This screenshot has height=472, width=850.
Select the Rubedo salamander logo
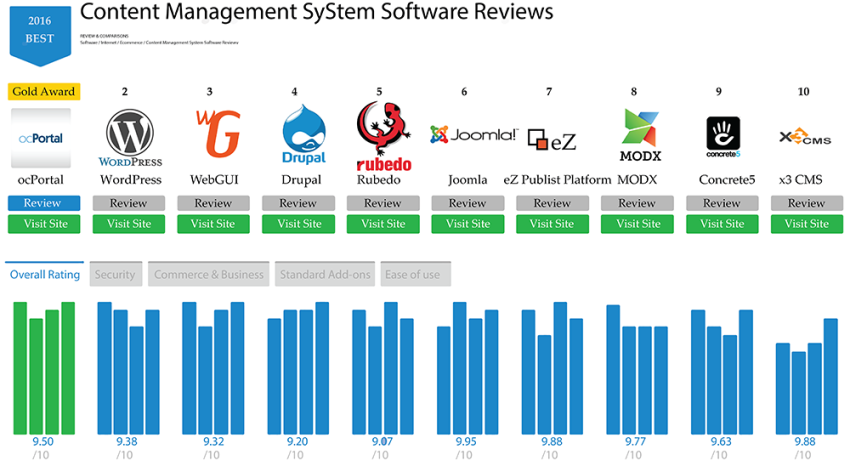tap(383, 137)
